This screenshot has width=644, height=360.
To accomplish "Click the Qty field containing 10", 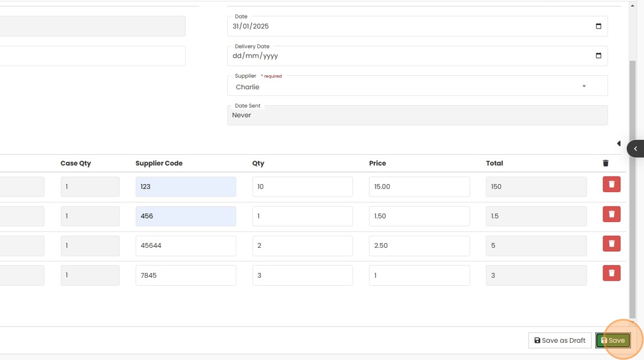I will [x=302, y=187].
